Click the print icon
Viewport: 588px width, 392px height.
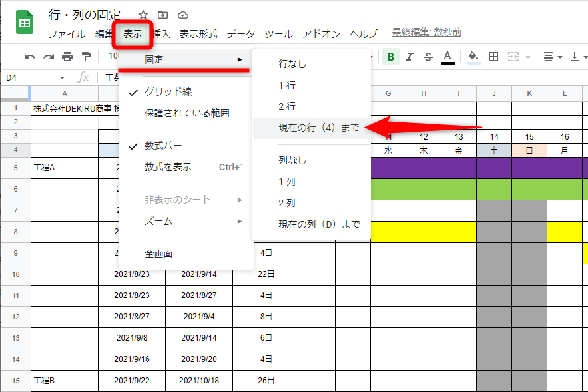click(67, 57)
